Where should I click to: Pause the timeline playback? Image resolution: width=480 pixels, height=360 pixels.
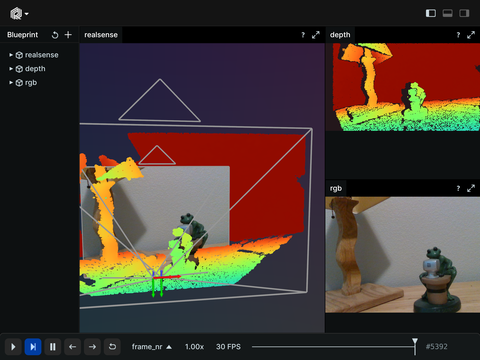click(53, 347)
